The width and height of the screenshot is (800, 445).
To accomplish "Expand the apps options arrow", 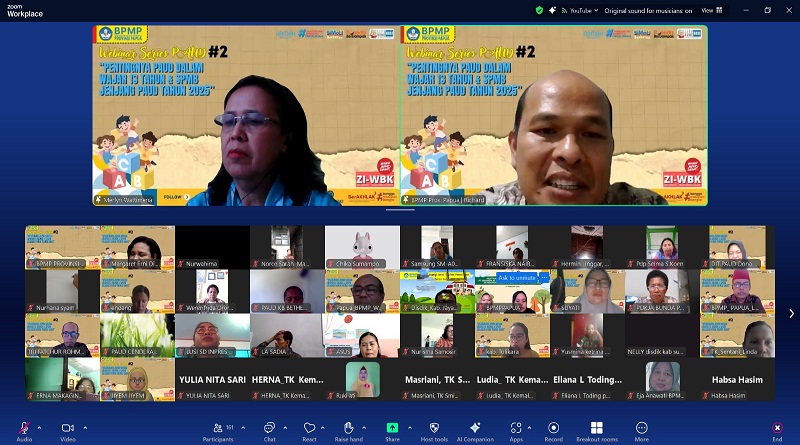I will tap(530, 428).
